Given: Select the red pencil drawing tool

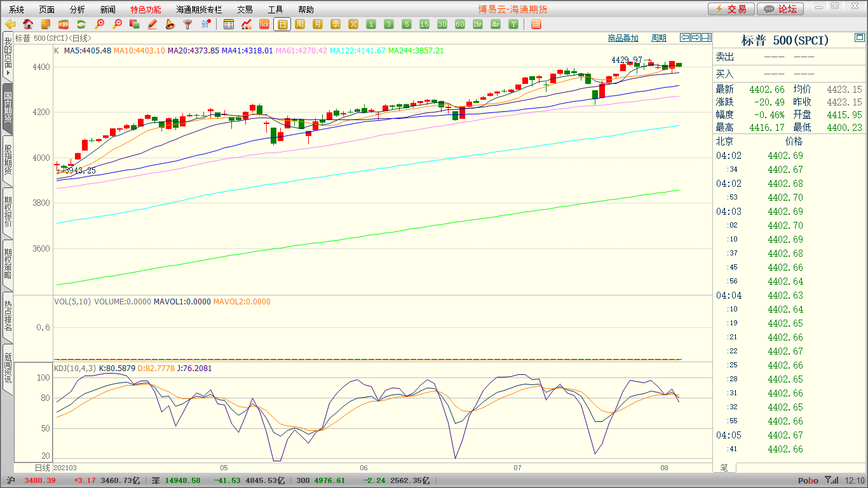Looking at the screenshot, I should pyautogui.click(x=152, y=24).
